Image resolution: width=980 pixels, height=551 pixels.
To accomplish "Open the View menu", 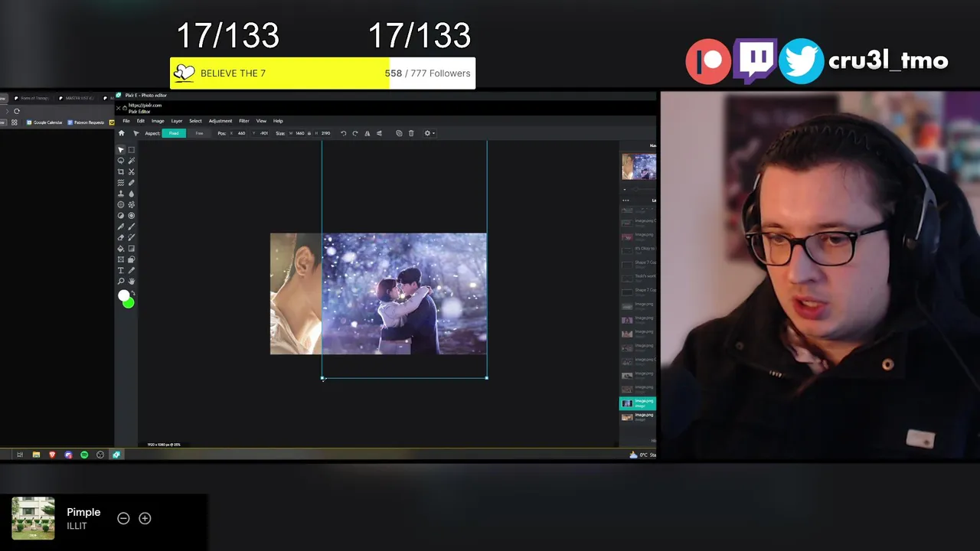I will [x=261, y=121].
